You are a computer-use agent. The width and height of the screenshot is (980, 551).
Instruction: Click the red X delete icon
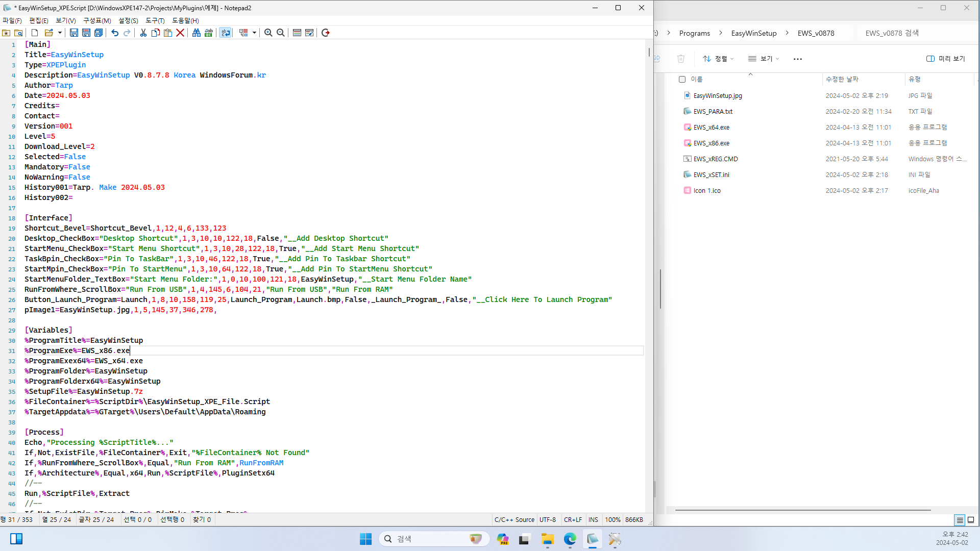(180, 33)
